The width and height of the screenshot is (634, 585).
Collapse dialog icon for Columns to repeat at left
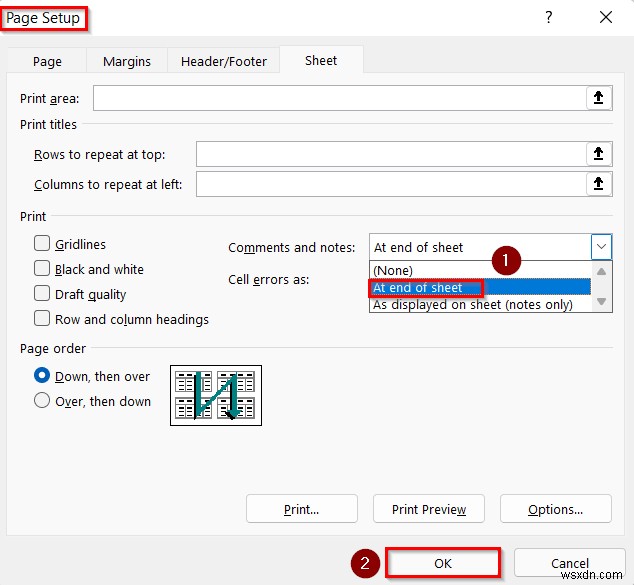tap(598, 184)
